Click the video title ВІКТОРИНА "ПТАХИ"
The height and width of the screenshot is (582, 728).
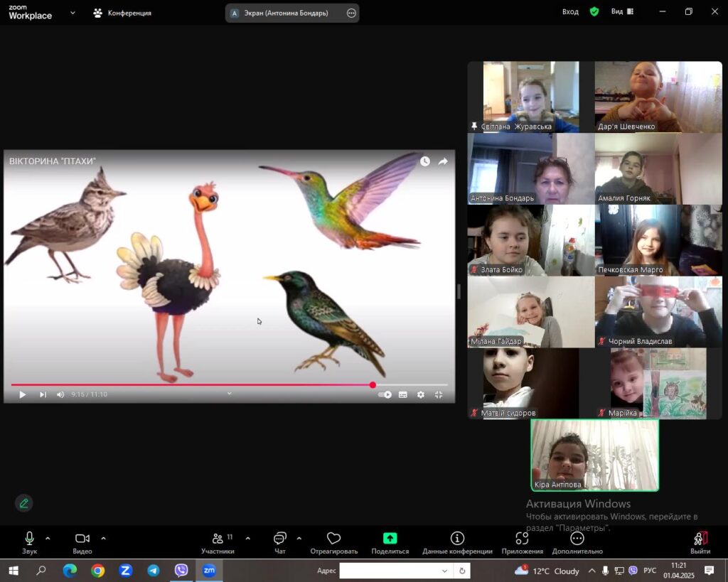pyautogui.click(x=53, y=161)
